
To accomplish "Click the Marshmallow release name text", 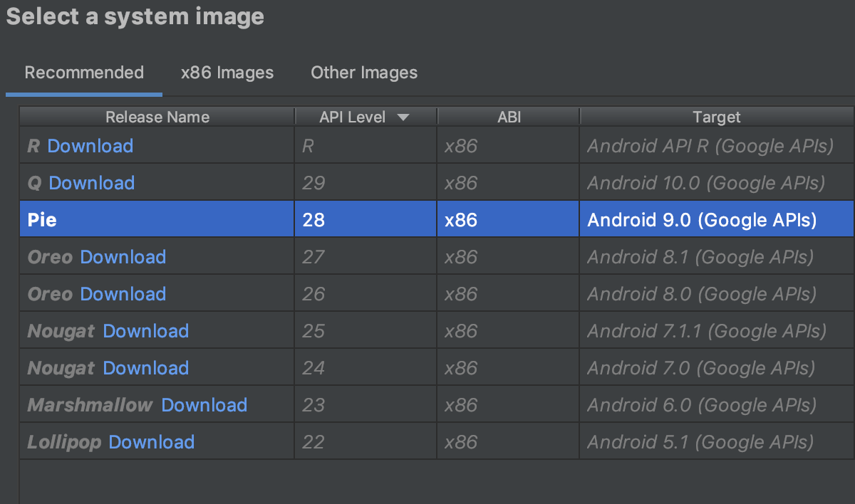I will (90, 405).
